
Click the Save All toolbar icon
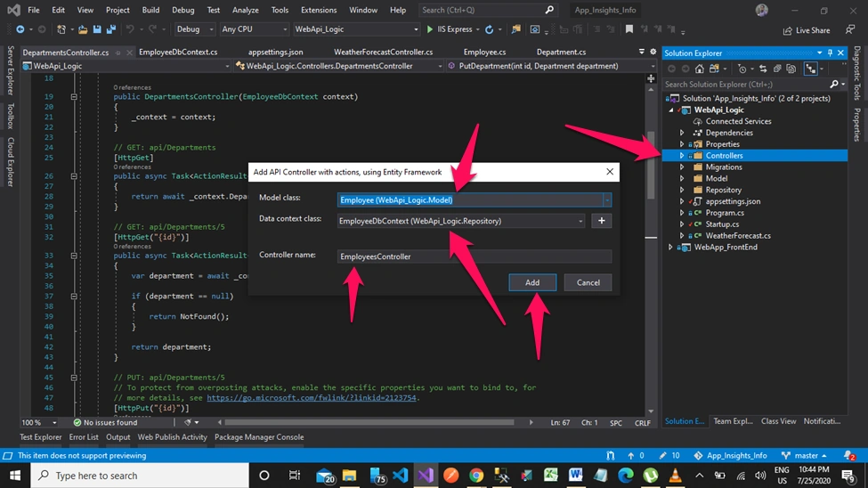(111, 29)
